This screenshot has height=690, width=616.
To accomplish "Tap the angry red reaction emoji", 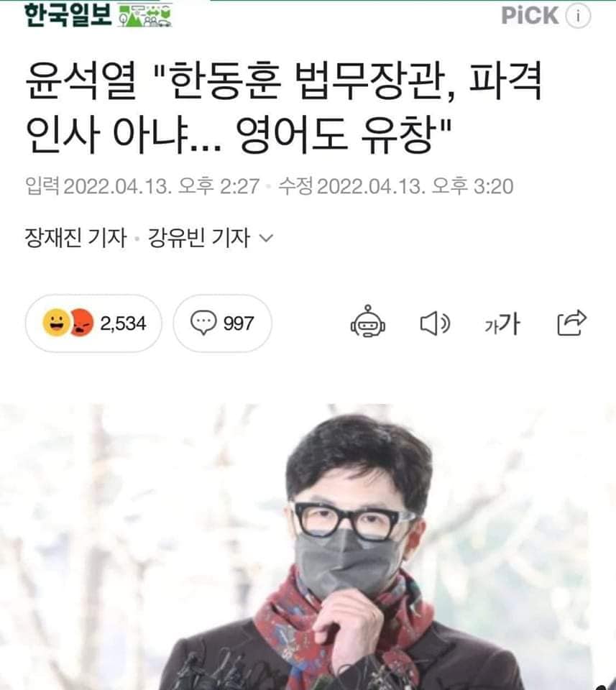I will click(82, 323).
